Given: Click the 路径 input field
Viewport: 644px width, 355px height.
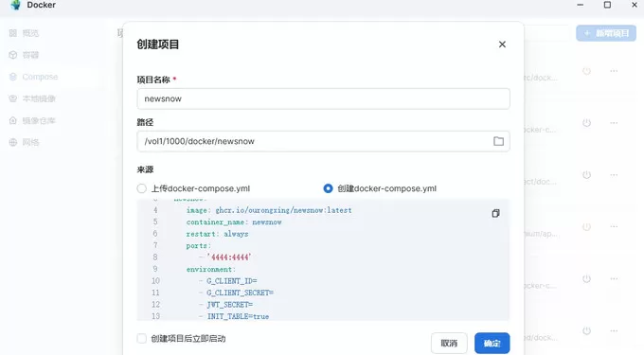Looking at the screenshot, I should pos(324,141).
